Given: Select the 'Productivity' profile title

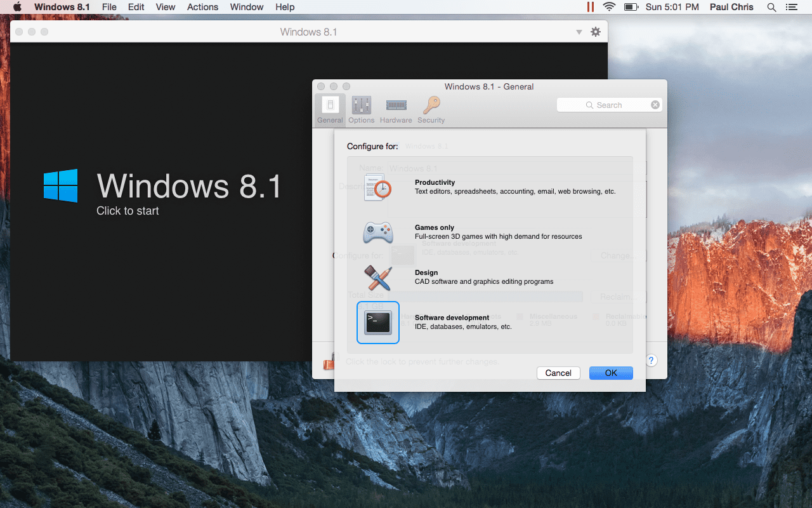Looking at the screenshot, I should [x=435, y=182].
